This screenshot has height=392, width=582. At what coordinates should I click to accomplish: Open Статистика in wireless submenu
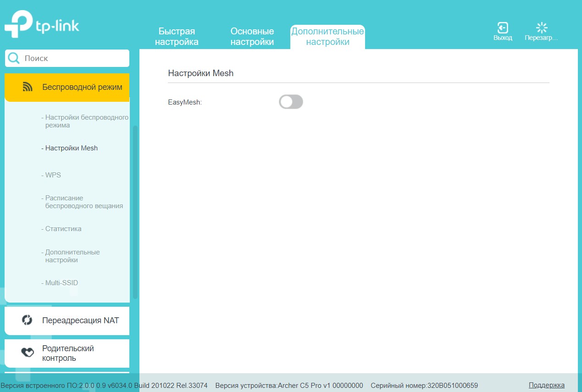point(63,229)
